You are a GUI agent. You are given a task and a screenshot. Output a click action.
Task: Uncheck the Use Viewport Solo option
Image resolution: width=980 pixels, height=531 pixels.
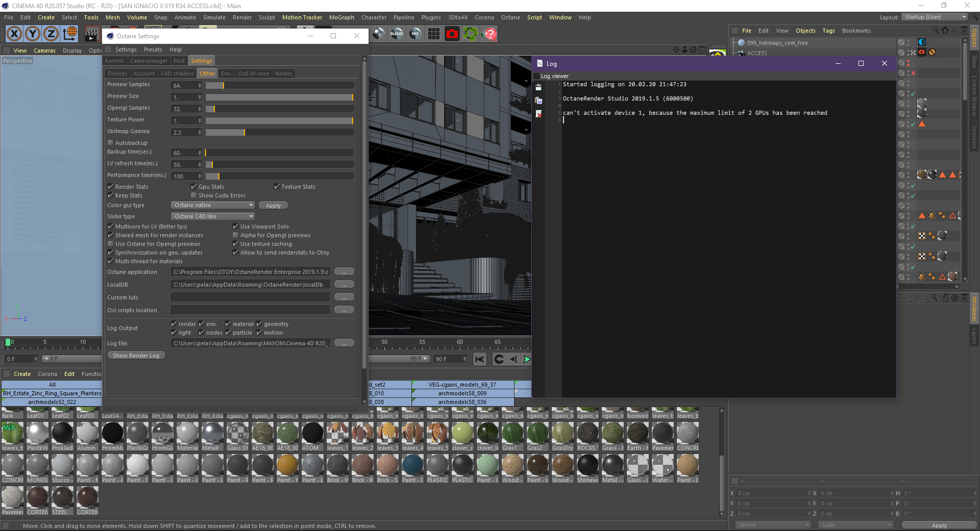click(x=235, y=226)
